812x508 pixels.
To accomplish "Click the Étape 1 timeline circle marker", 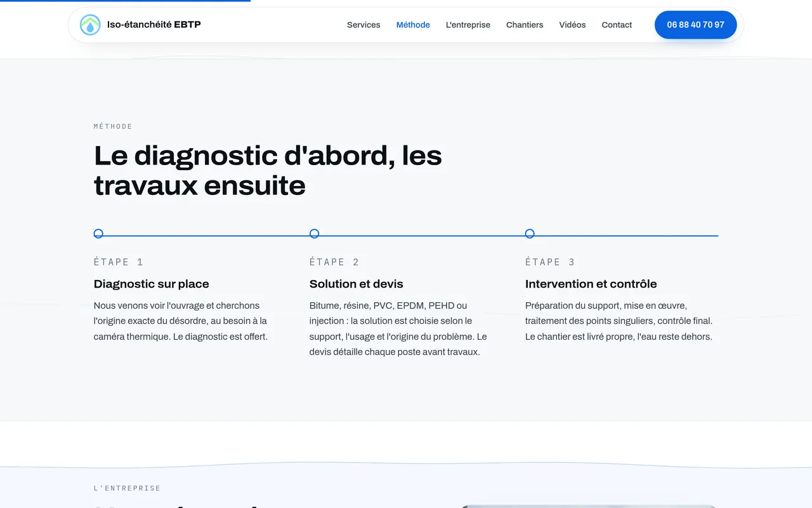I will click(98, 234).
